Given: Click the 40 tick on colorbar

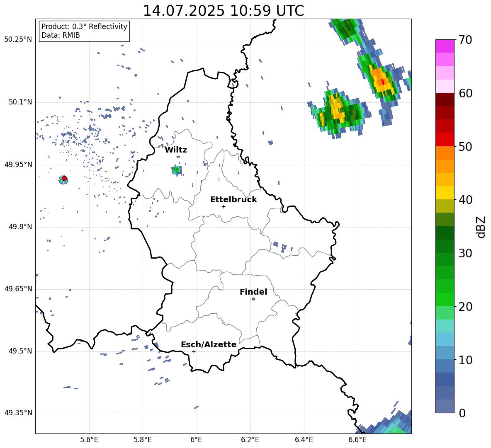Looking at the screenshot, I should tap(465, 200).
